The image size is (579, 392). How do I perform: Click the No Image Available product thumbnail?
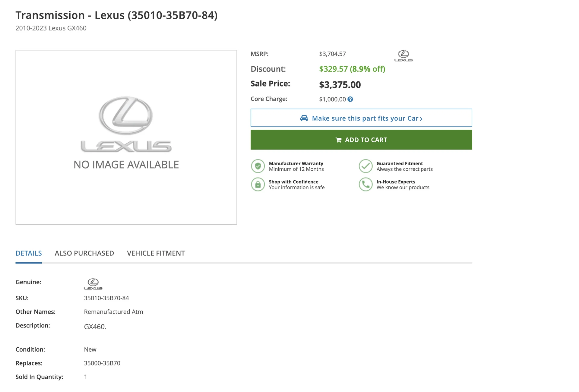click(126, 137)
